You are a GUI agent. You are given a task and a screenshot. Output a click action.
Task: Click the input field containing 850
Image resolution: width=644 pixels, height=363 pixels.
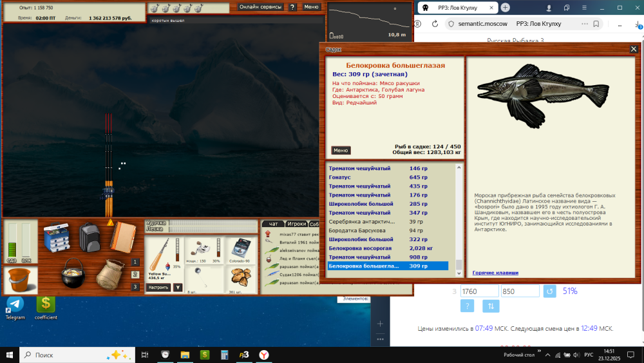[520, 291]
